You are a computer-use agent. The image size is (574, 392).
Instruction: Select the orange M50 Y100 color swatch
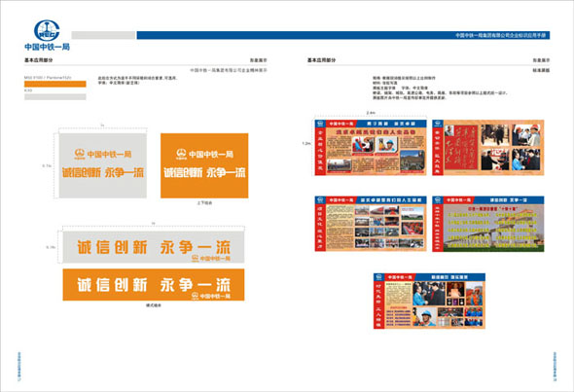[55, 85]
